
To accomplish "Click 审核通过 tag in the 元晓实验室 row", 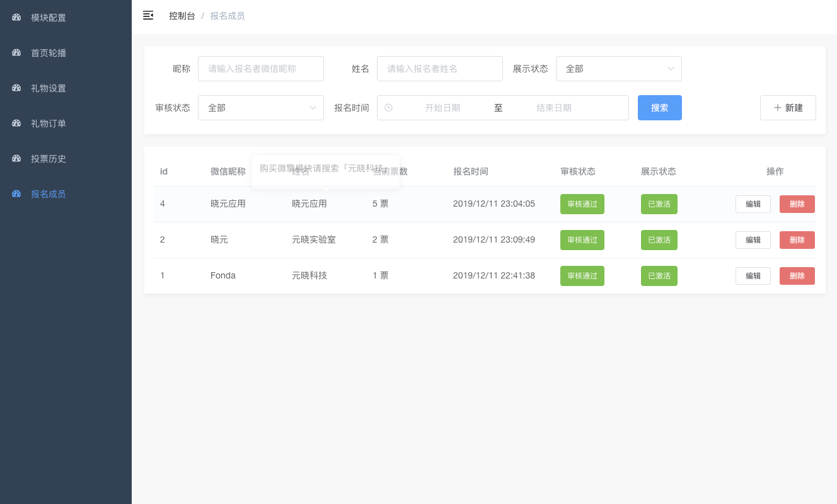I will click(x=582, y=240).
